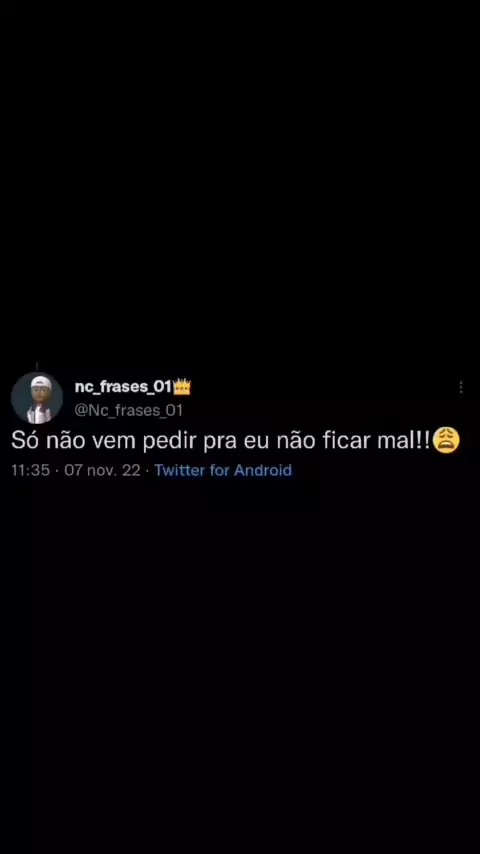Select the word "pedir" in the tweet
Screen dimensions: 480x854
point(171,441)
